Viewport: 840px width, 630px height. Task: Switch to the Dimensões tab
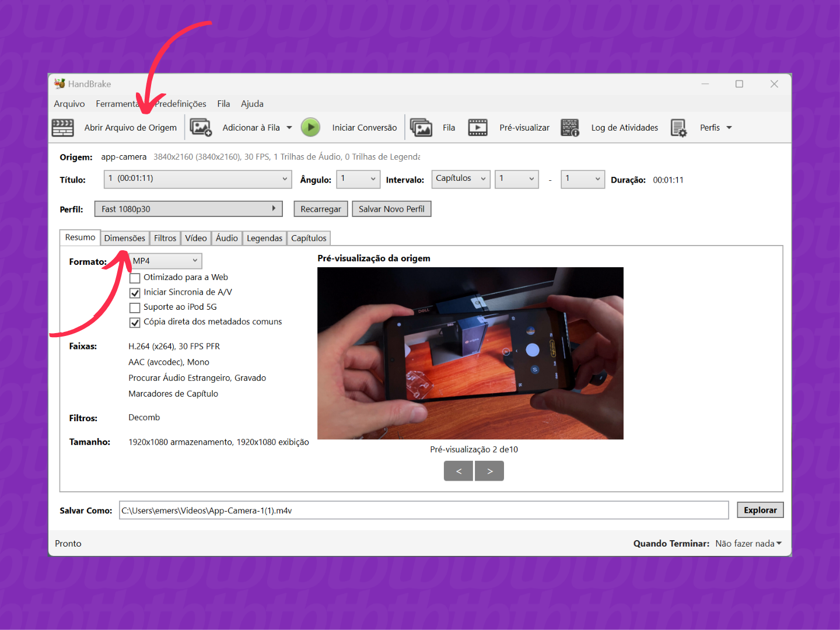point(124,238)
